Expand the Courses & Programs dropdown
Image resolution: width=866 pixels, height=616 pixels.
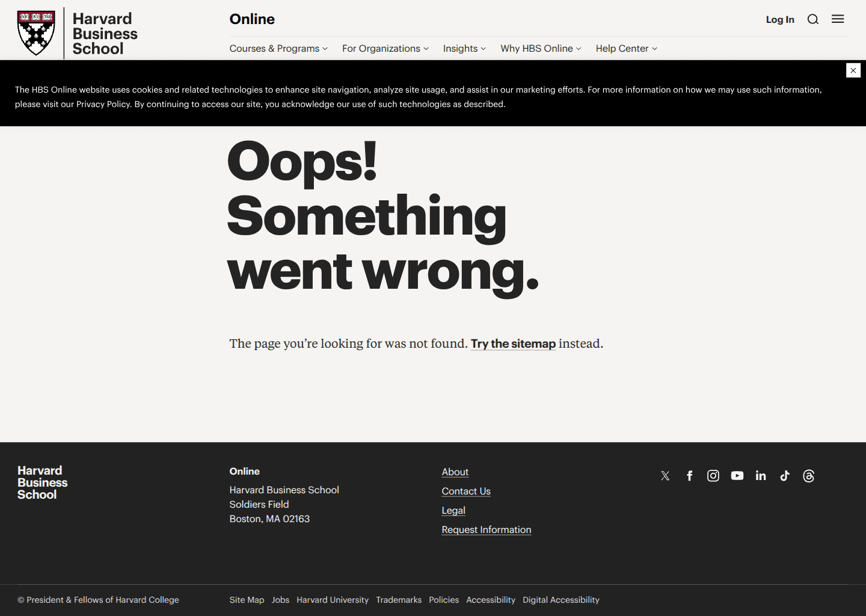tap(278, 48)
